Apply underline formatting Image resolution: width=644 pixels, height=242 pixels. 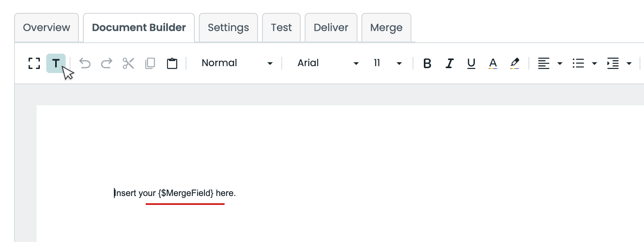click(x=471, y=63)
